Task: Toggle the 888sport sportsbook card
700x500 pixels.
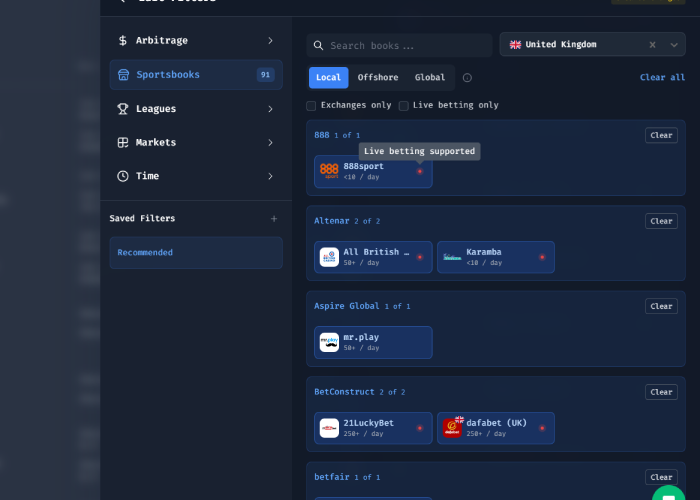Action: click(373, 171)
